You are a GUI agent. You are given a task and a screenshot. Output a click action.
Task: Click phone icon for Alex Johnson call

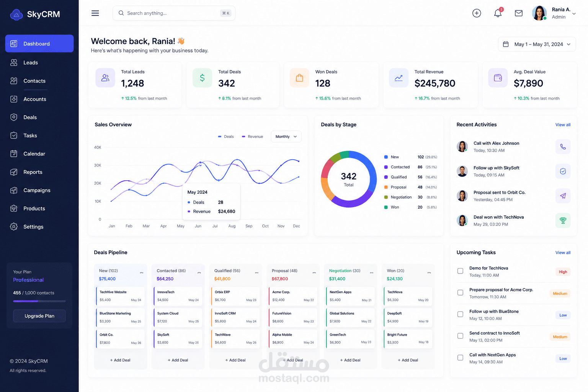click(x=563, y=147)
